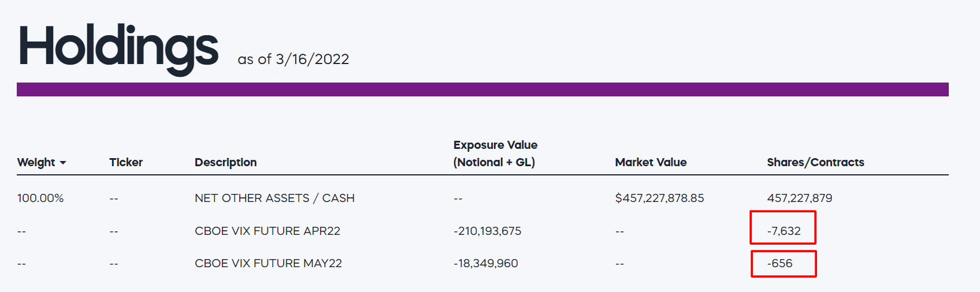The image size is (980, 292).
Task: Select the Shares/Contracts column header
Action: 815,162
